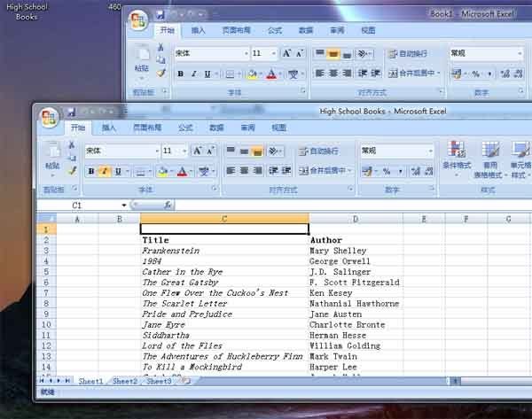Click merge and center button in Book1

[x=411, y=74]
